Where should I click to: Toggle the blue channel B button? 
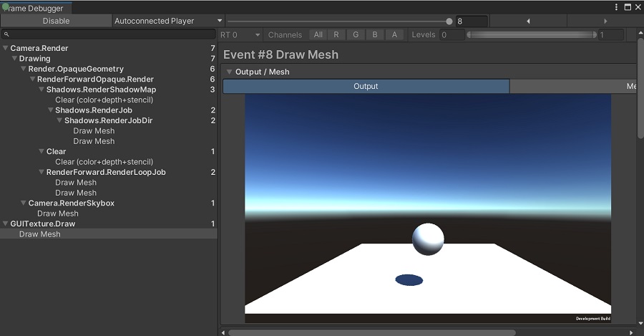[x=375, y=34]
